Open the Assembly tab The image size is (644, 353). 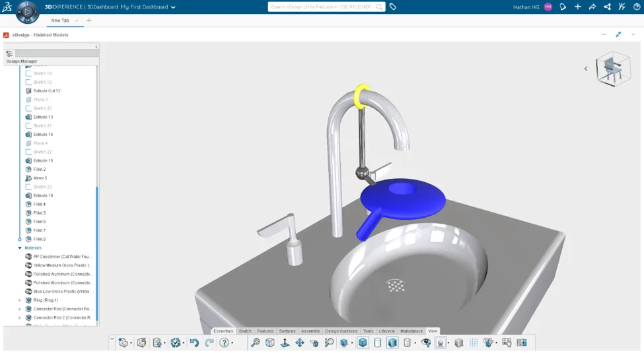click(310, 331)
